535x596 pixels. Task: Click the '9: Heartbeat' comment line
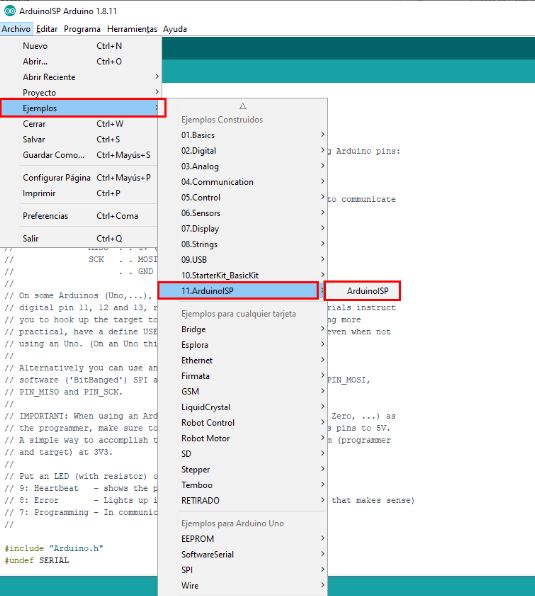tap(81, 488)
